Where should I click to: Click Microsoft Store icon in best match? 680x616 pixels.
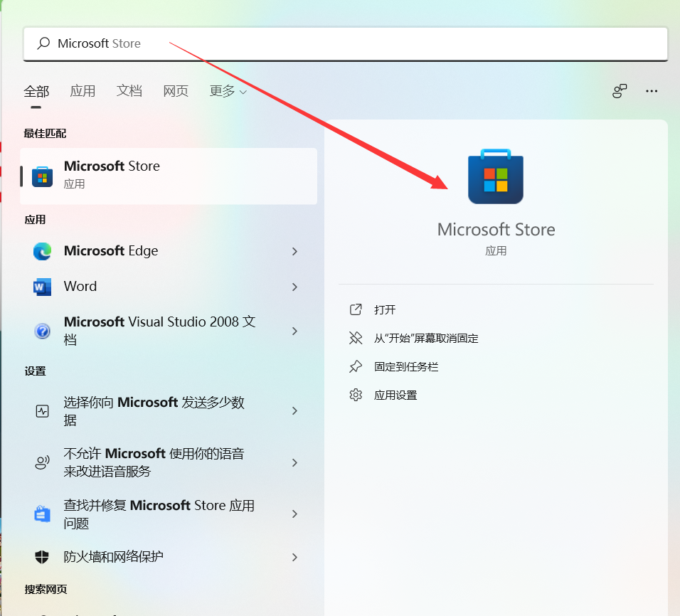(42, 176)
